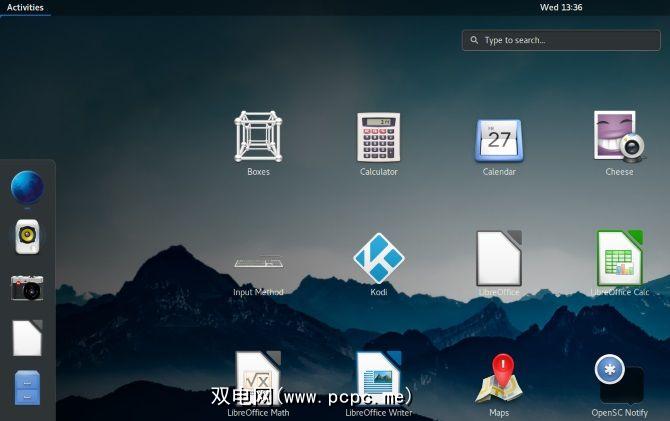
Task: Launch Kodi media center
Action: click(379, 258)
